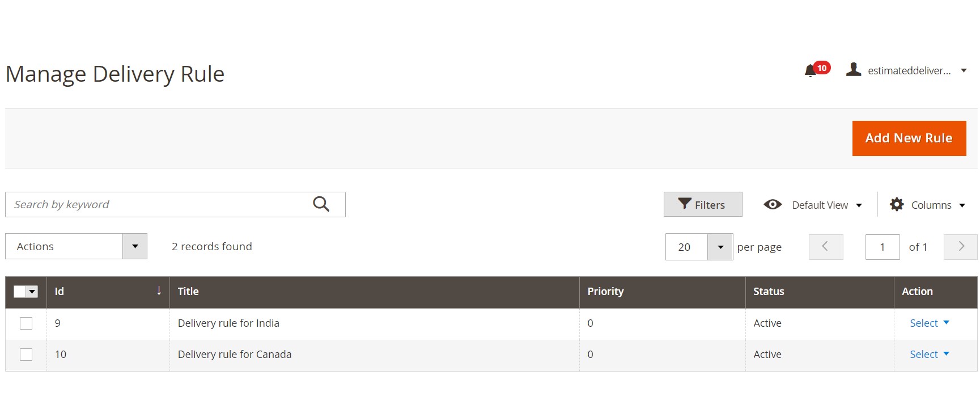Open the notifications bell
Screen dimensions: 980x413
tap(811, 71)
